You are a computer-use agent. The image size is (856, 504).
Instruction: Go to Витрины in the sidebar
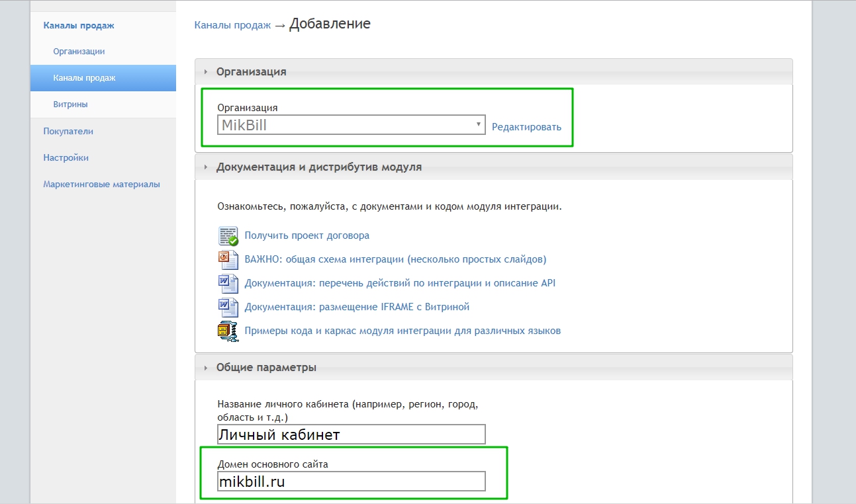pos(70,105)
